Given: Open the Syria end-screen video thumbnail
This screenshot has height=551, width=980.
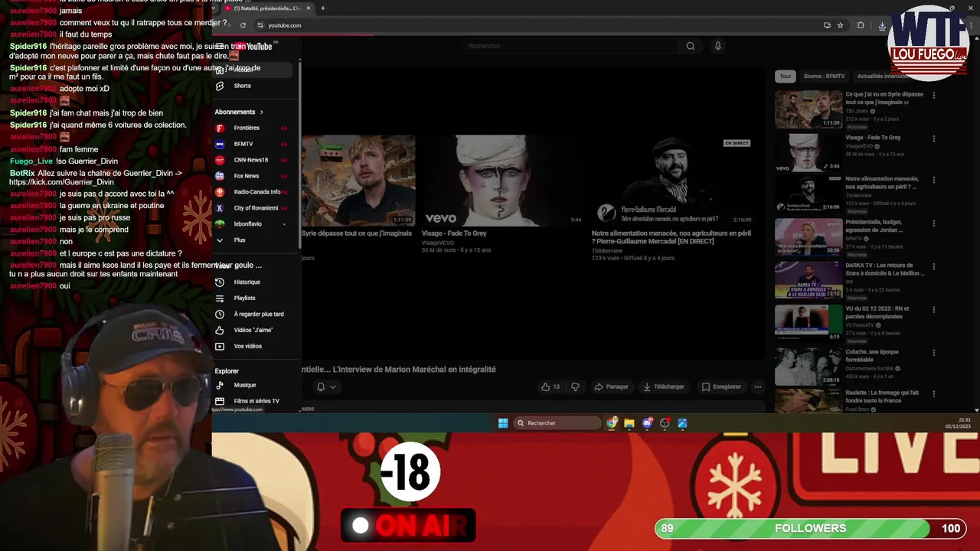Looking at the screenshot, I should 358,181.
